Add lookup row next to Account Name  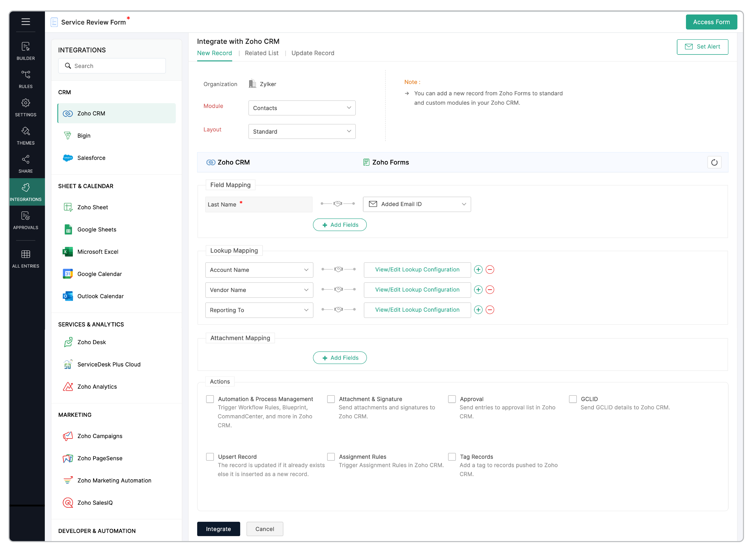[x=478, y=270]
